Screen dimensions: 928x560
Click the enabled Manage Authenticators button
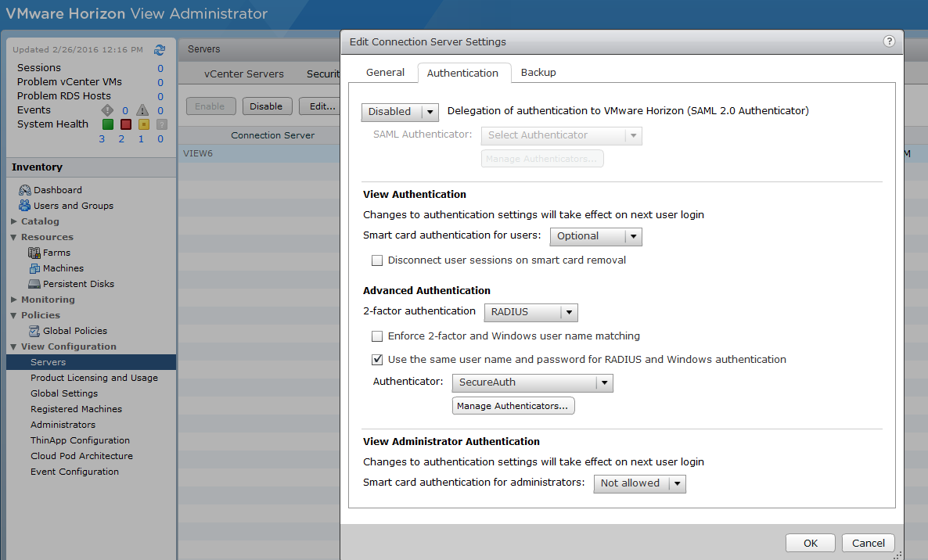pos(513,406)
